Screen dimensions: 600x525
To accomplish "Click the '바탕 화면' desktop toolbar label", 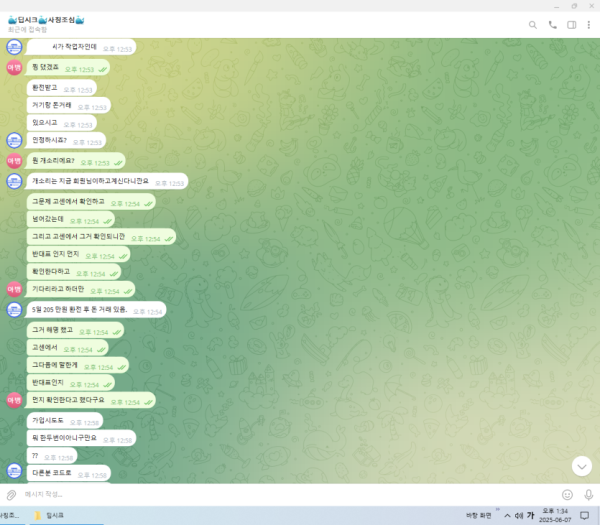I will 478,516.
